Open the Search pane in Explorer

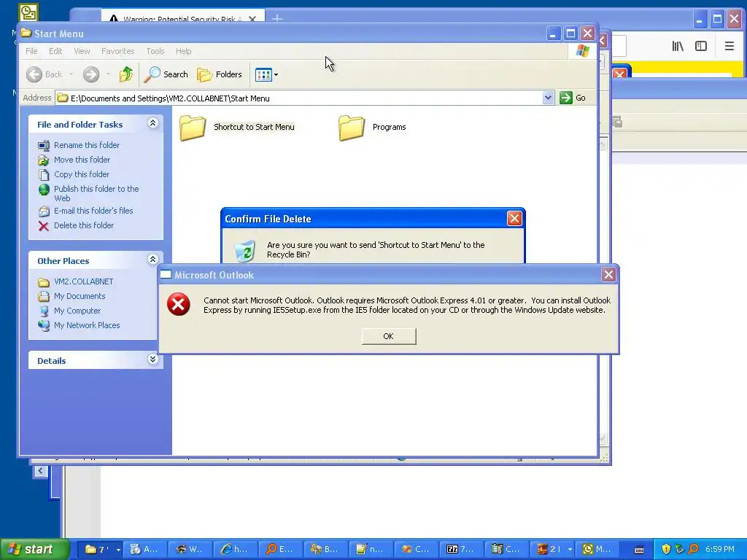[166, 74]
